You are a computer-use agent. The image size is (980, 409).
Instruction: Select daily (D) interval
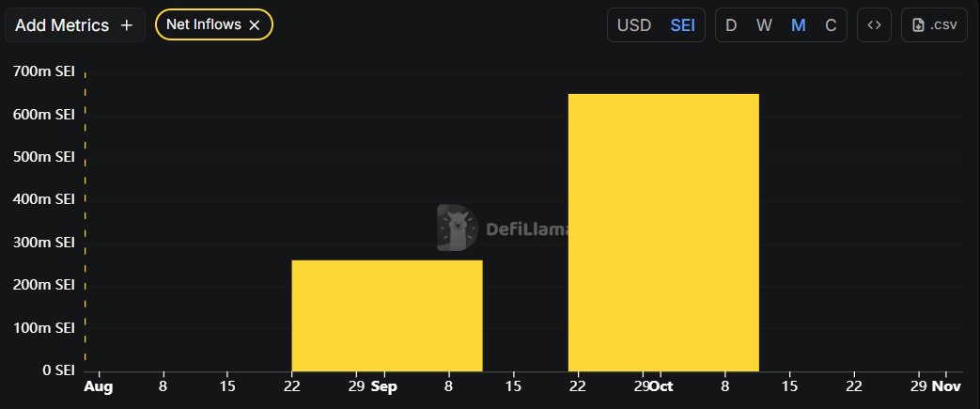coord(731,25)
